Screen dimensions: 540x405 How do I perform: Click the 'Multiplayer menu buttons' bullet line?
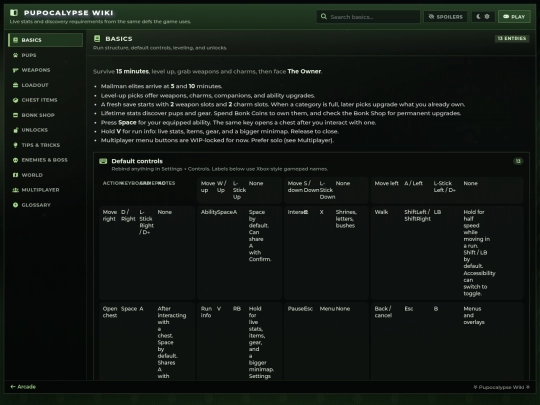[x=217, y=140]
